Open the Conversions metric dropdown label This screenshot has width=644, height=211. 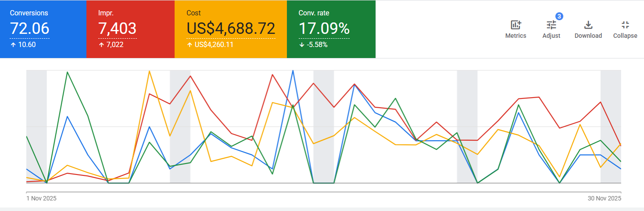[29, 13]
